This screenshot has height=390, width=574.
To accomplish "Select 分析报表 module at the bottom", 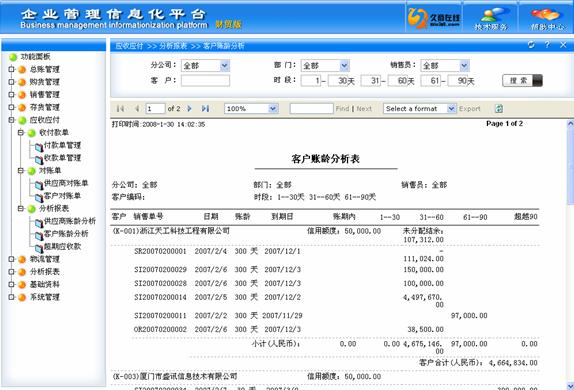I will coord(44,272).
